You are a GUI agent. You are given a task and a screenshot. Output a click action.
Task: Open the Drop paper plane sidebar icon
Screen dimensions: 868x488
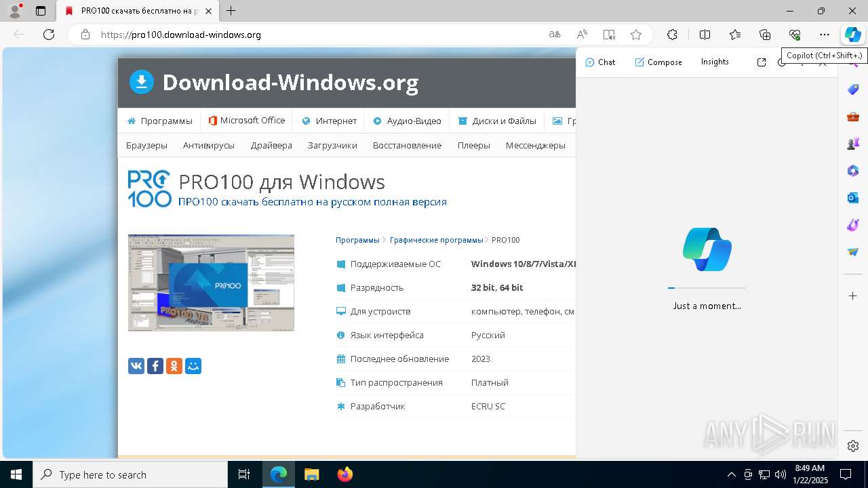(x=853, y=252)
